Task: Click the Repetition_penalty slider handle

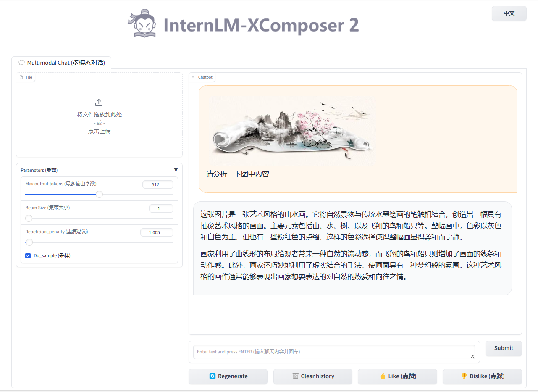Action: [x=29, y=242]
